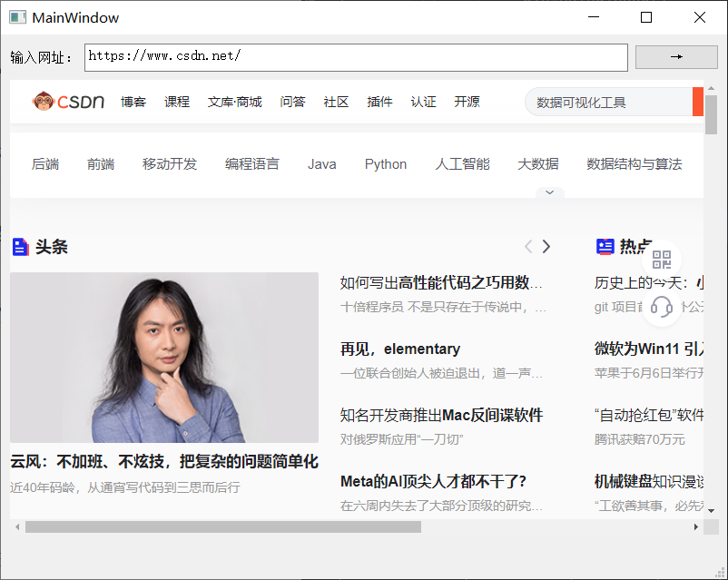Click subtitle 苹果于6月6日举行
This screenshot has height=580, width=728.
(x=649, y=373)
